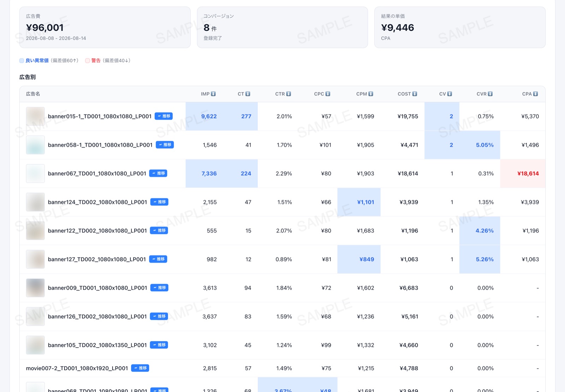Sort table by CPA column icon

(535, 94)
